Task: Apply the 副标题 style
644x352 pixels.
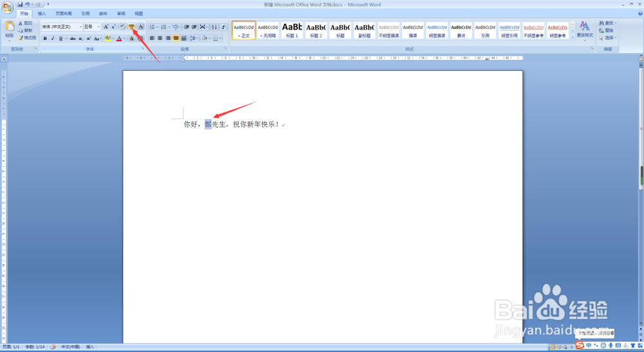Action: click(x=365, y=31)
